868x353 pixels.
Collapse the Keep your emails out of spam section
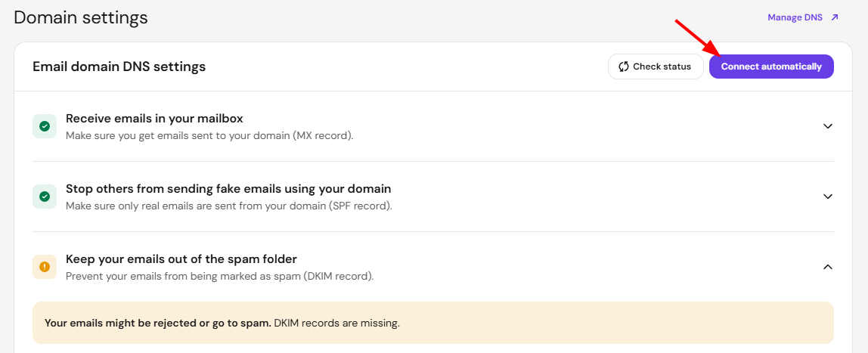[828, 267]
